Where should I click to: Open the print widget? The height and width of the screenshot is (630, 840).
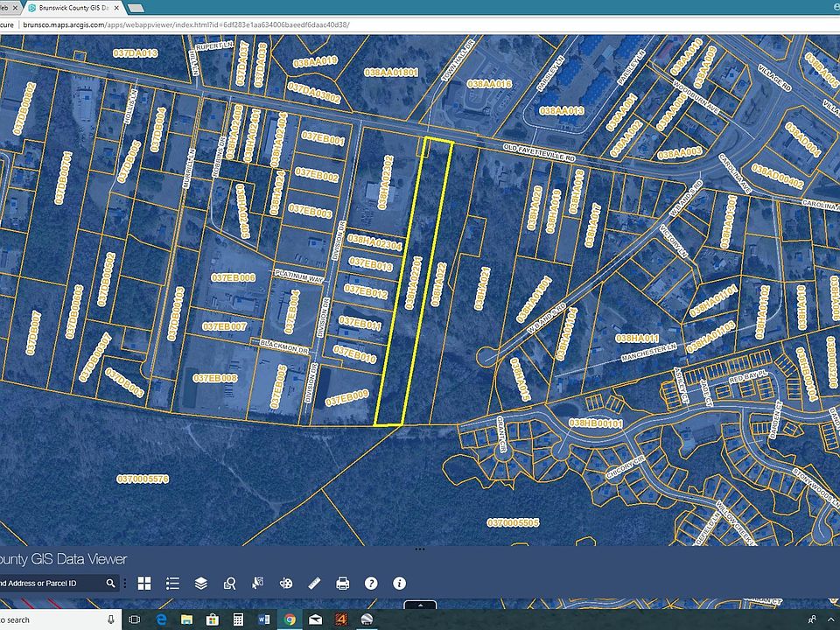[x=343, y=584]
